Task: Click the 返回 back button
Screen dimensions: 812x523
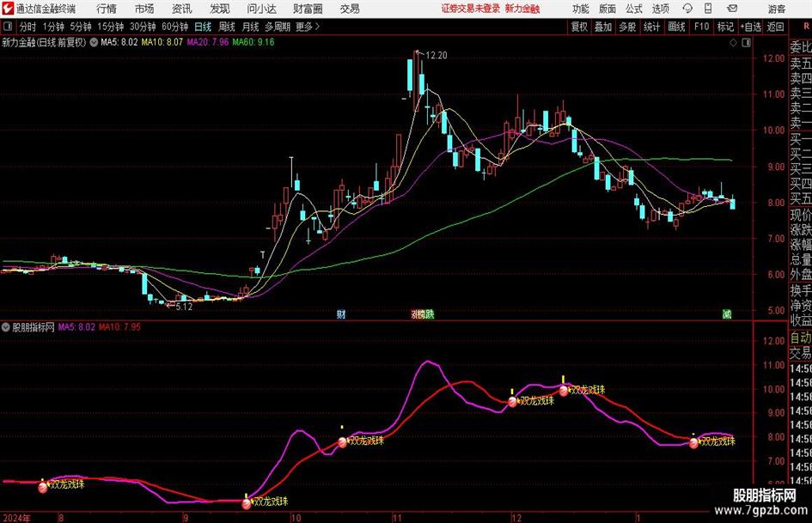Action: [775, 27]
